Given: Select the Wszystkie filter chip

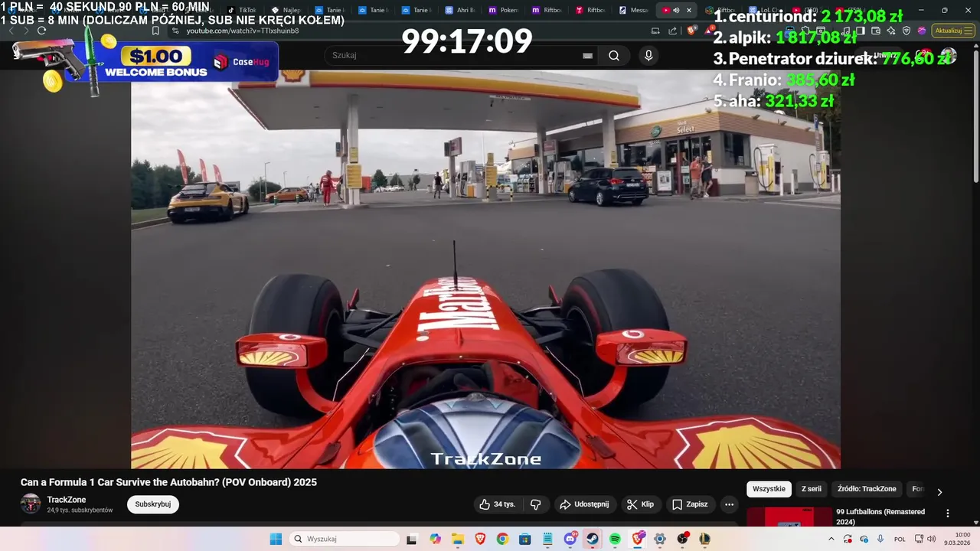Looking at the screenshot, I should click(769, 489).
